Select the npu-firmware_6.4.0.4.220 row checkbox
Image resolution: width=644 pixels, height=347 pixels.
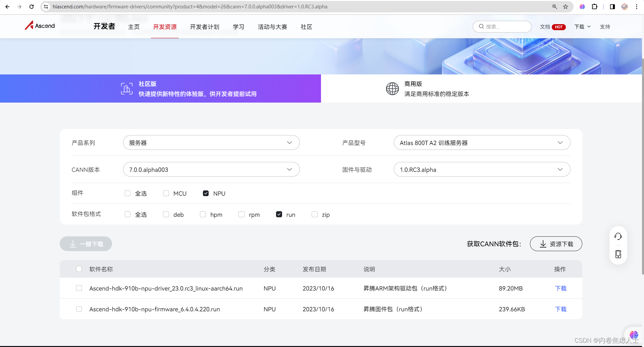[x=79, y=309]
